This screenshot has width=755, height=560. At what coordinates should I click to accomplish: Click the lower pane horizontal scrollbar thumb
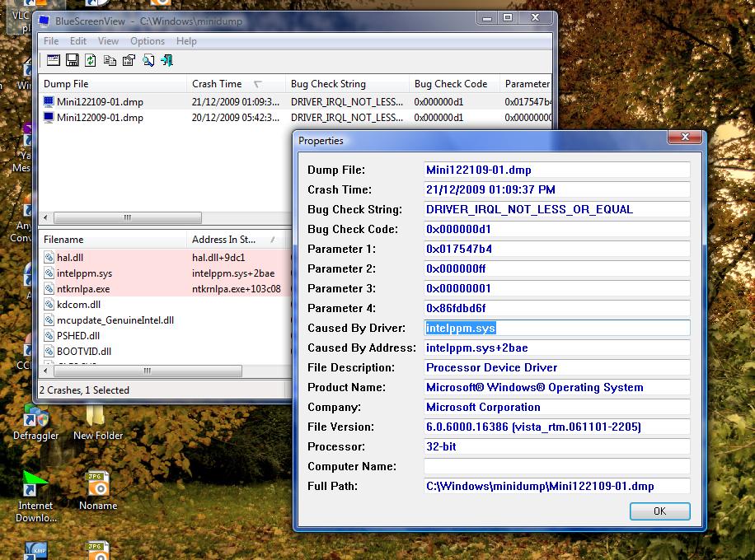tap(148, 371)
